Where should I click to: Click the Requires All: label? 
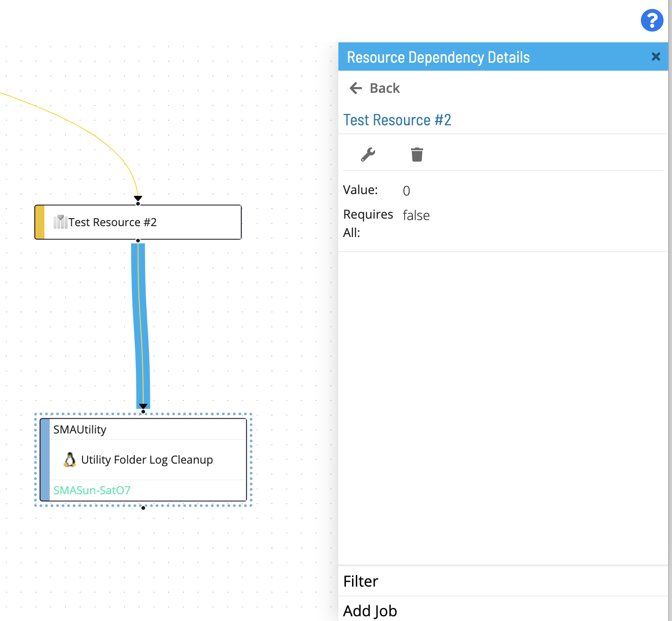pyautogui.click(x=368, y=223)
